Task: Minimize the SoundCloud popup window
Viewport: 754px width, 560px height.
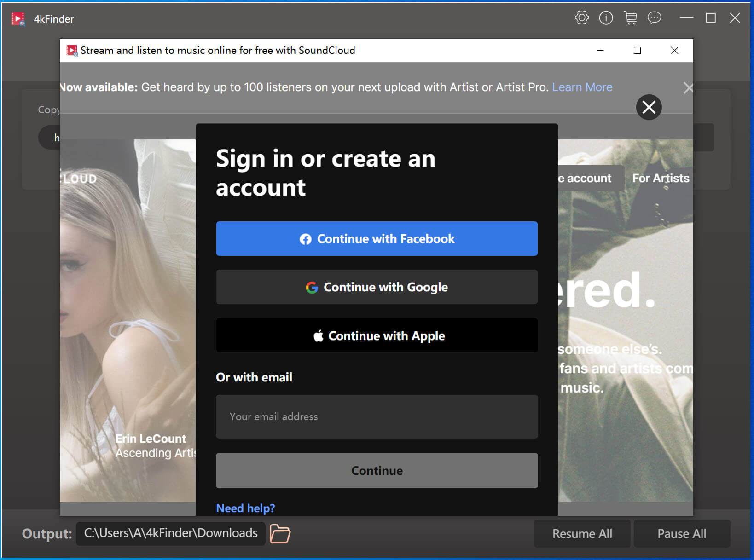Action: [600, 51]
